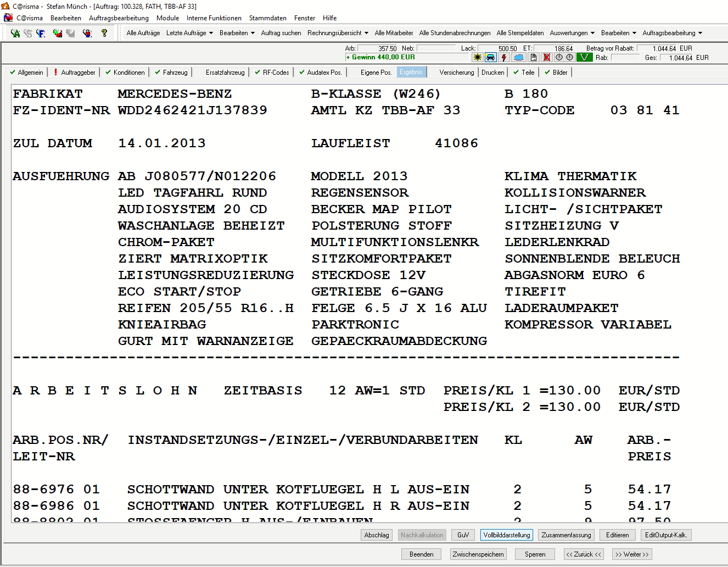Open the Letzte Aufträge dropdown
Screen dimensions: 728x567
pos(189,33)
